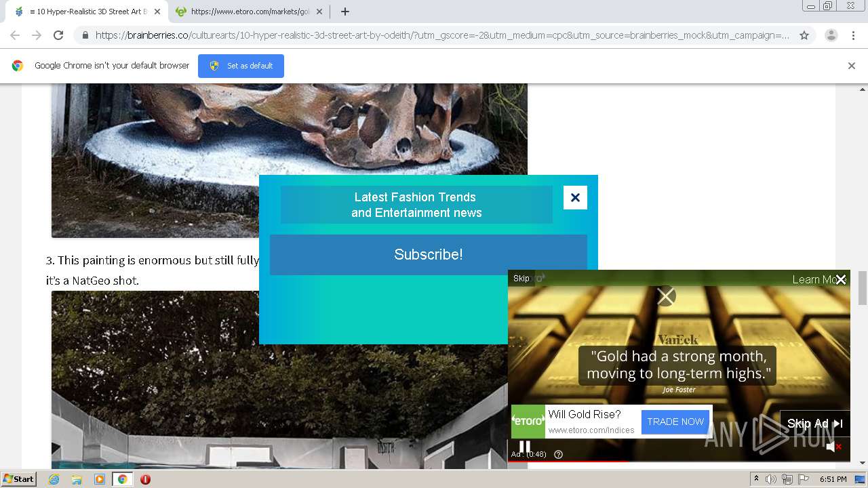Click Skip at top-left of video ad
This screenshot has width=868, height=488.
pyautogui.click(x=521, y=279)
